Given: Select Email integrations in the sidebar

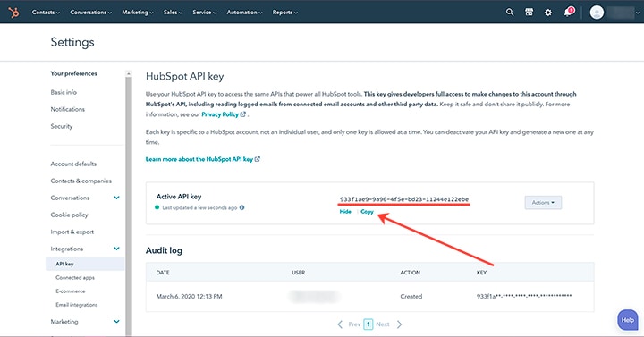Looking at the screenshot, I should pos(77,305).
